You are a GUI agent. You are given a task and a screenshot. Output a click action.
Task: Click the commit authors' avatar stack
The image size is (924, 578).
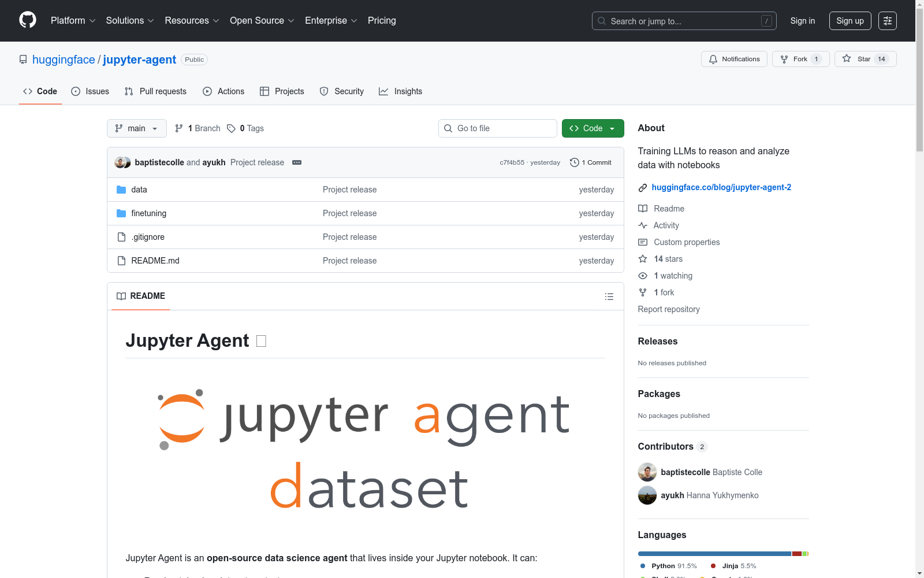pyautogui.click(x=122, y=162)
